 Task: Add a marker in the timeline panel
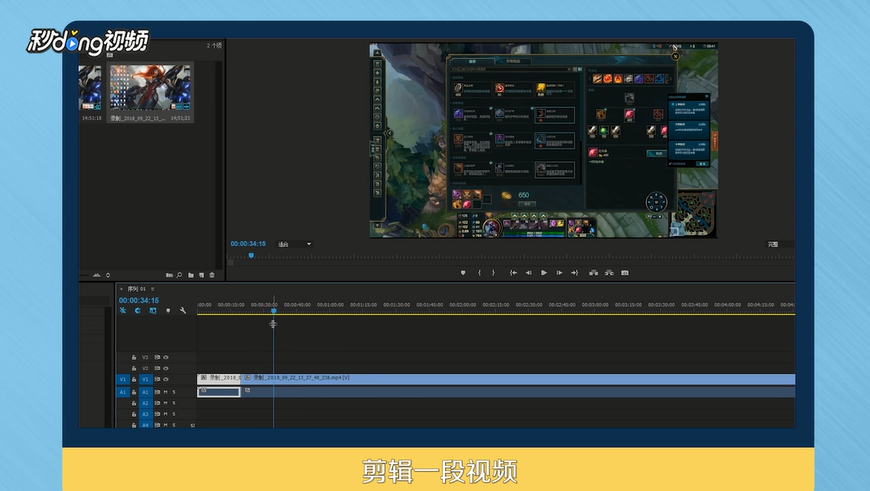coord(168,311)
